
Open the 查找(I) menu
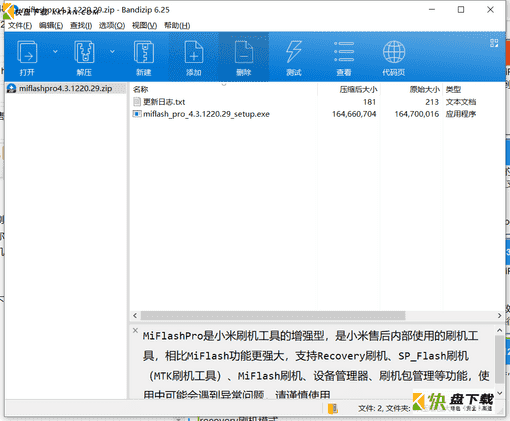tap(81, 25)
